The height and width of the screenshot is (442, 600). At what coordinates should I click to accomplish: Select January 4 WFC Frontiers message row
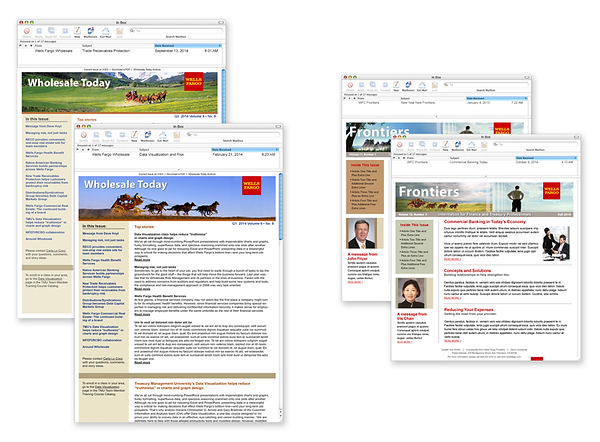pos(435,103)
